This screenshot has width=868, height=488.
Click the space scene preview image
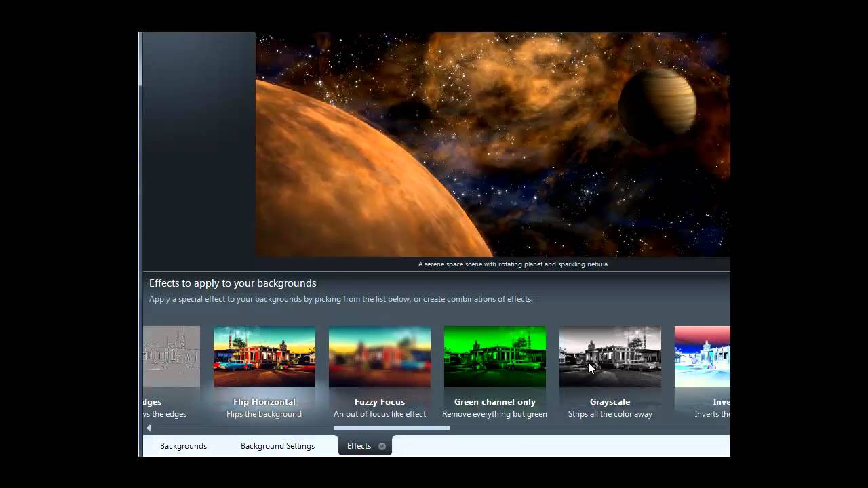point(492,144)
